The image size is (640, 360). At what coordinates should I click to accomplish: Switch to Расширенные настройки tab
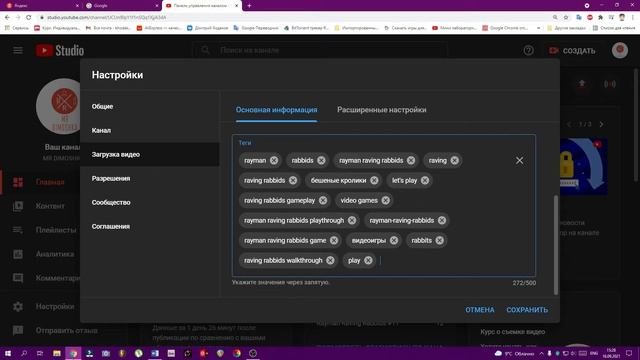(382, 110)
